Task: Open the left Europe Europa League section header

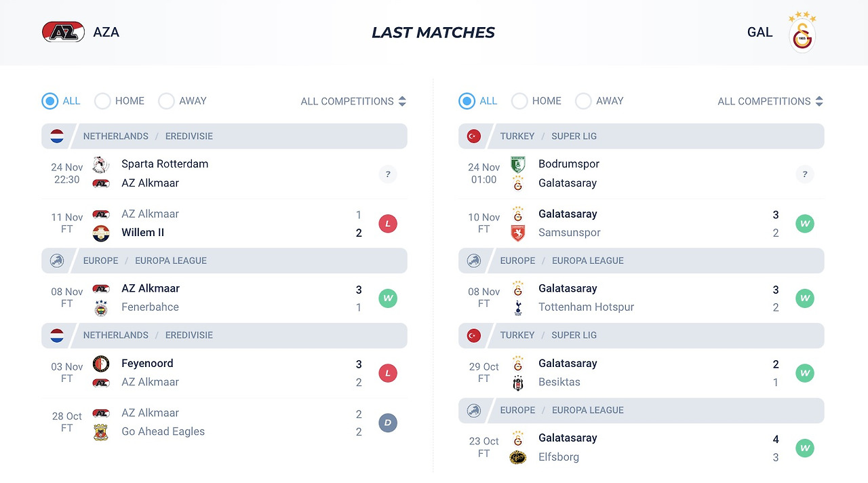Action: tap(224, 260)
